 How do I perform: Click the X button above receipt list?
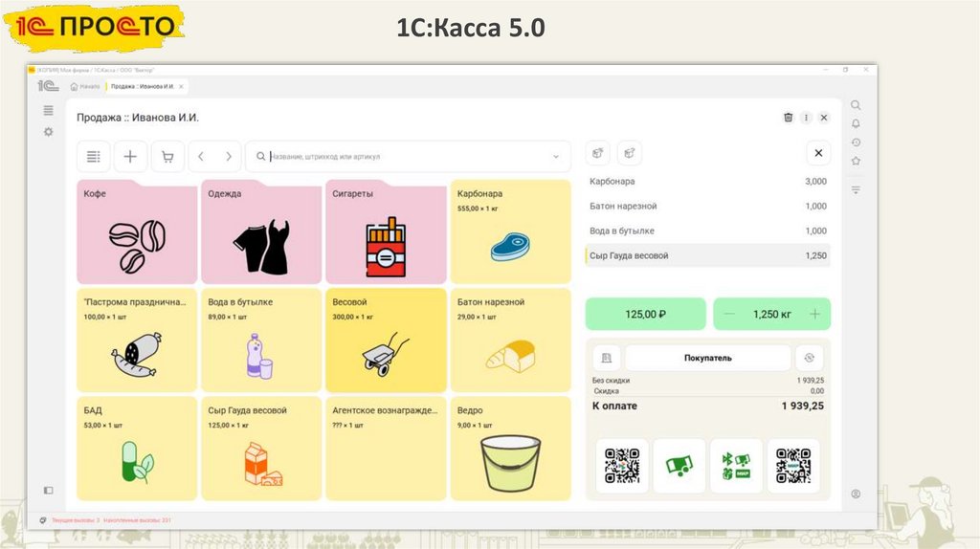(818, 153)
